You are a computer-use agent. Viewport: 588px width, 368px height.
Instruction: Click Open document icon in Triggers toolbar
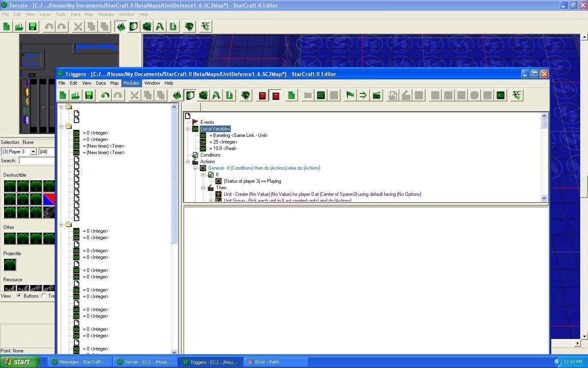click(x=76, y=95)
